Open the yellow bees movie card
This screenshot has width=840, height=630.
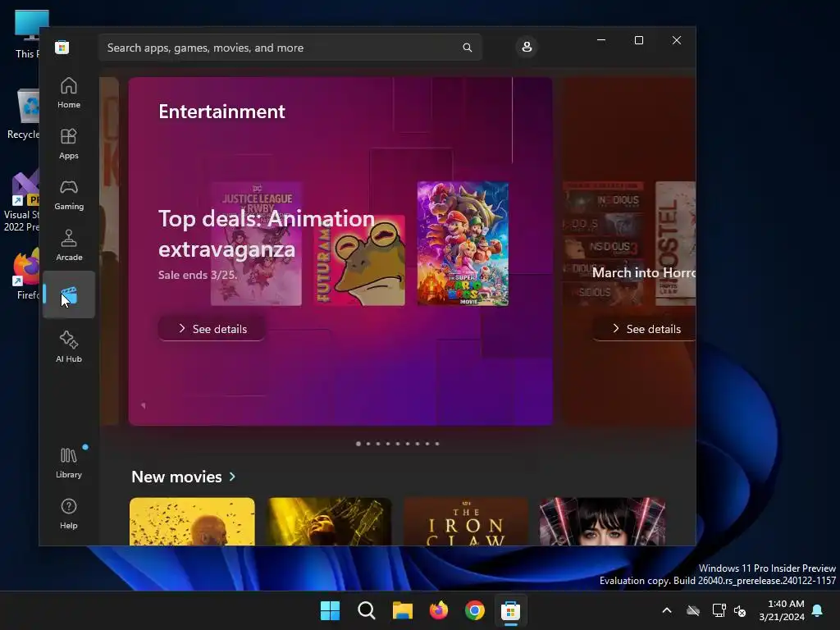click(x=192, y=521)
